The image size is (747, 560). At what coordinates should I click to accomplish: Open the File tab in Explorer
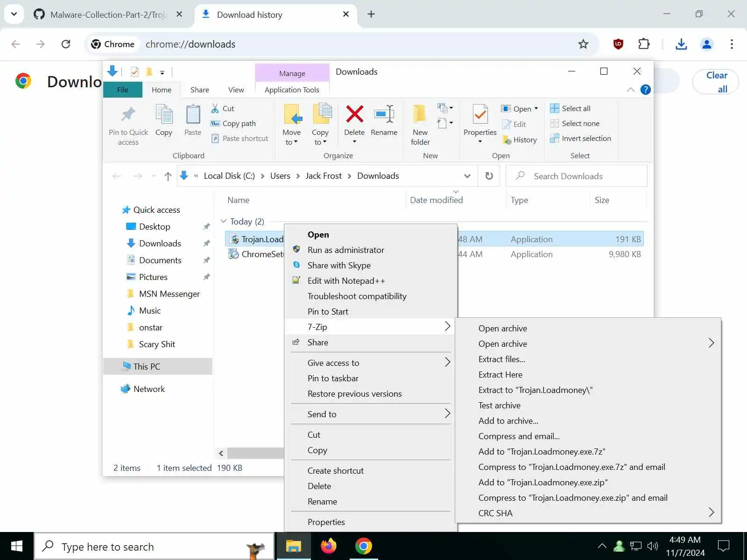123,90
